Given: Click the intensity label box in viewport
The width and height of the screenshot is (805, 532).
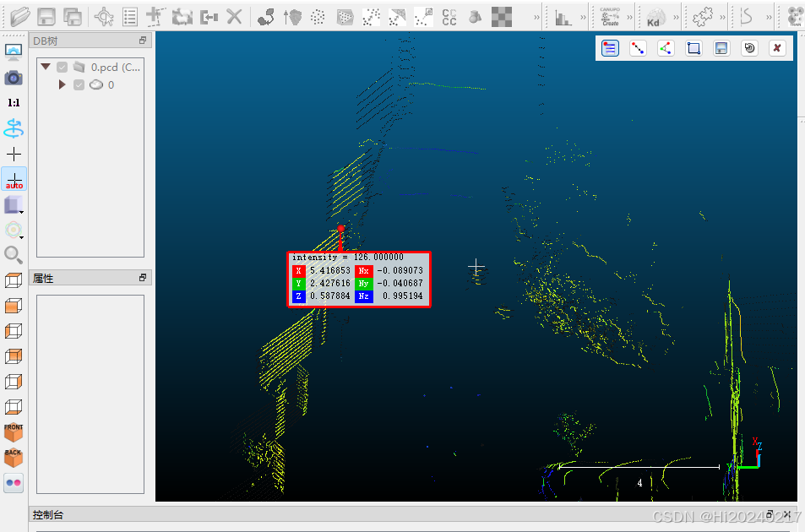Looking at the screenshot, I should (359, 279).
